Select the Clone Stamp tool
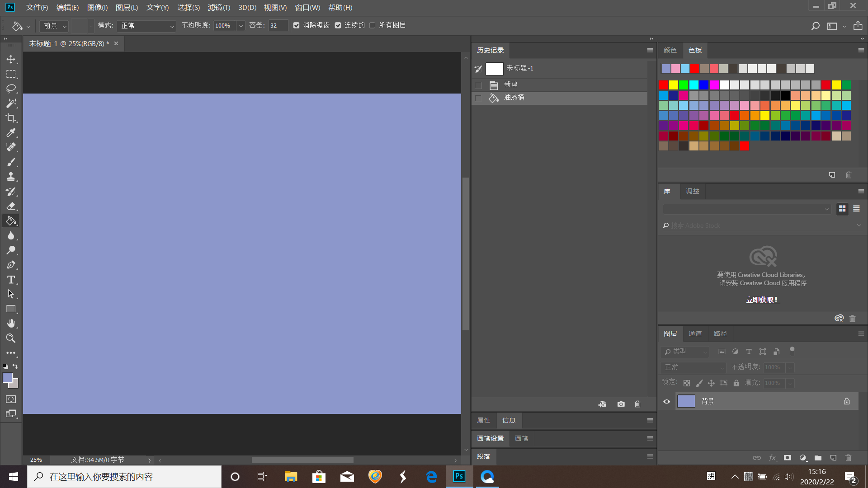 coord(11,177)
